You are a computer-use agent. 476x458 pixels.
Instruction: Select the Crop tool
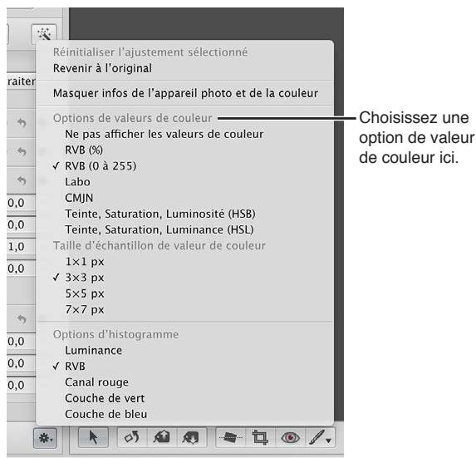260,437
